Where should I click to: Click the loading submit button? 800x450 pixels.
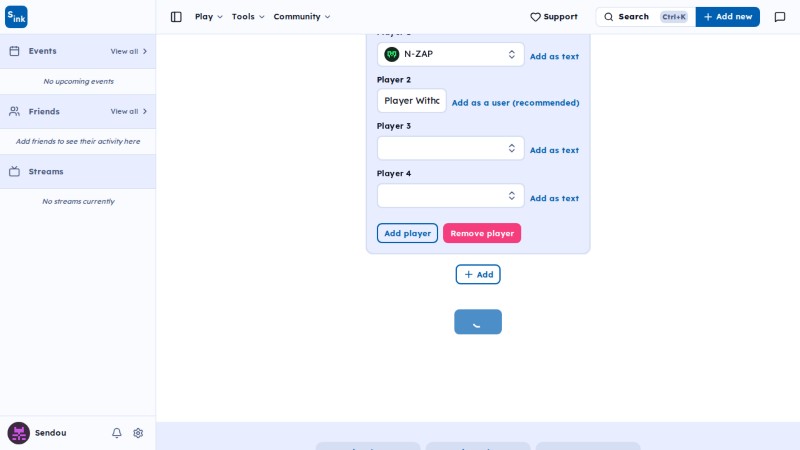point(478,322)
